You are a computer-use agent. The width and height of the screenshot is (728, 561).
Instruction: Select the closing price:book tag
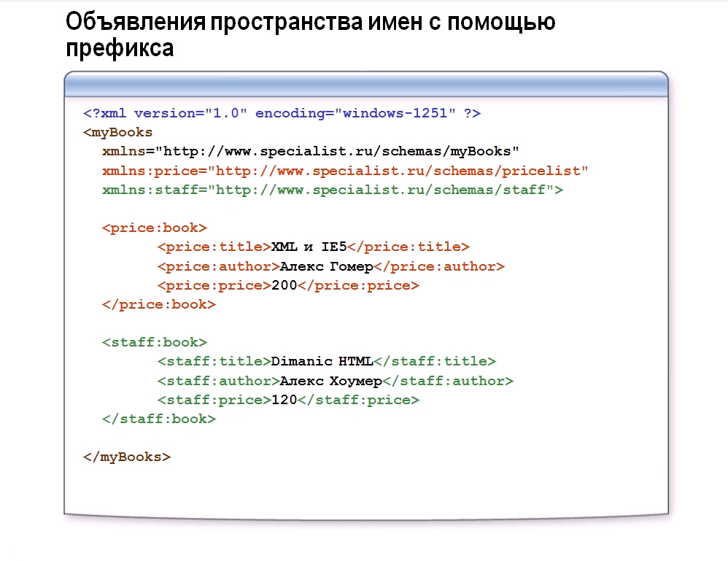click(x=158, y=304)
